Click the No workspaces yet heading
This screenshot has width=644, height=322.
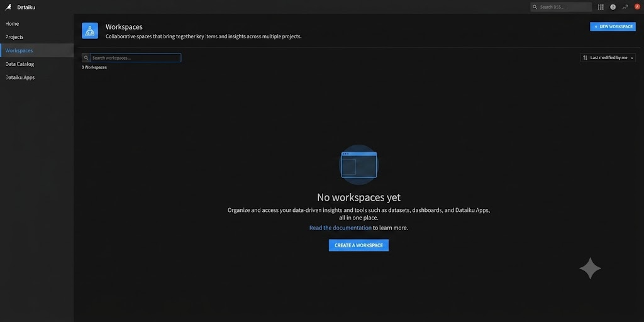358,197
